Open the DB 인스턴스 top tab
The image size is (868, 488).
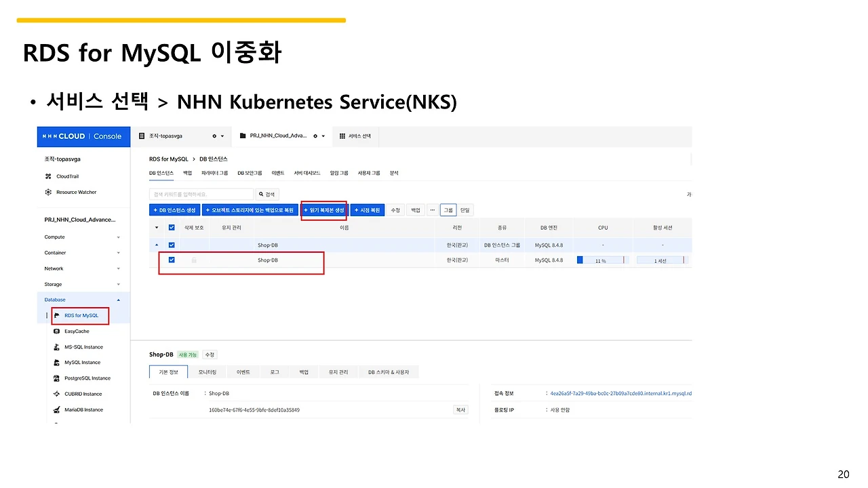coord(161,173)
